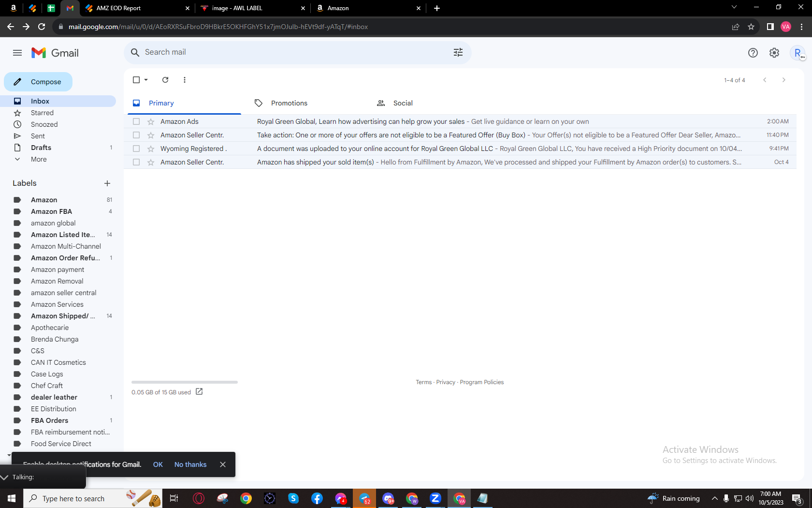This screenshot has width=812, height=508.
Task: Dismiss the notification prompt with X
Action: point(223,464)
